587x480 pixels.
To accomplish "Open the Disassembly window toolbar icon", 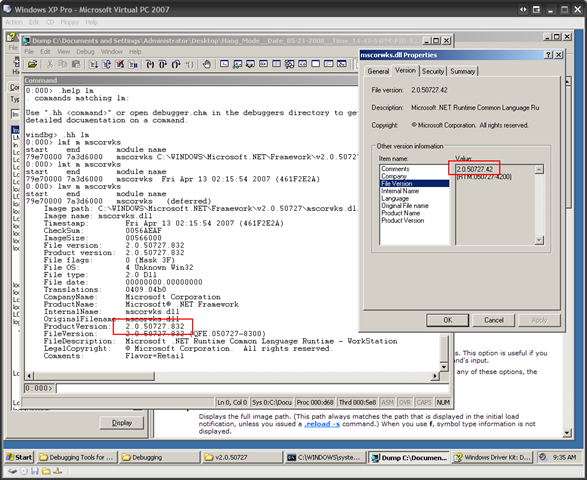I will pyautogui.click(x=302, y=64).
